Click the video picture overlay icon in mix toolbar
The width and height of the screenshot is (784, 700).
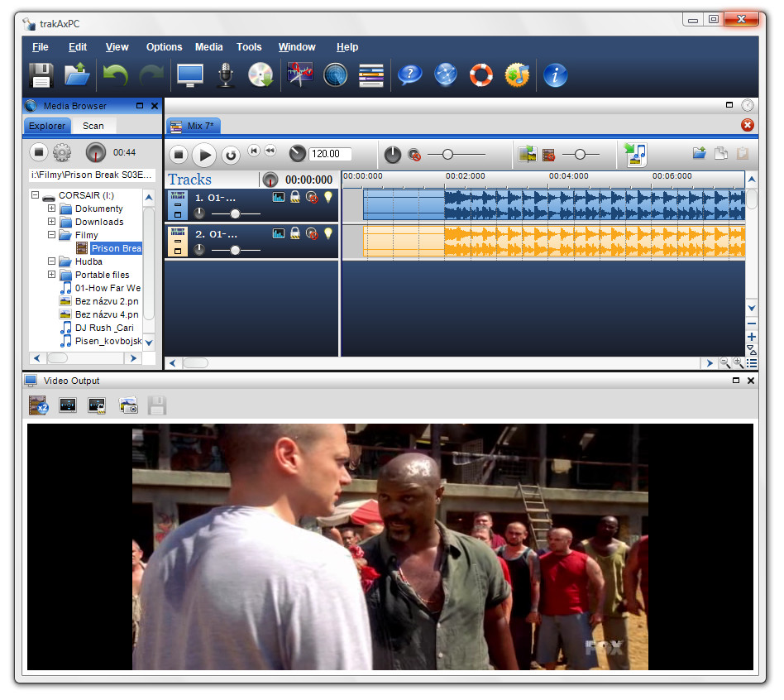[x=528, y=154]
